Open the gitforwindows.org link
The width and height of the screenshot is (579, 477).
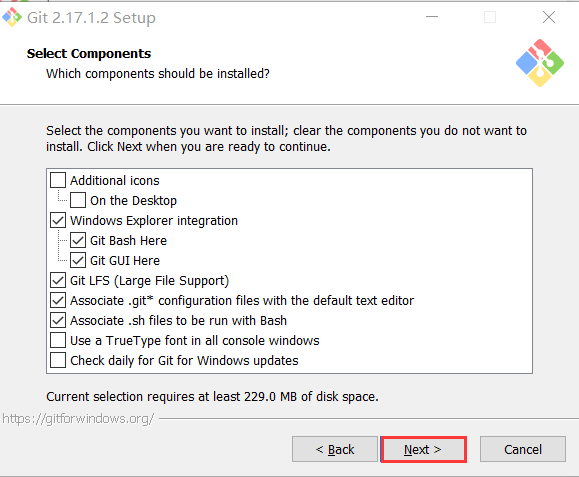78,419
